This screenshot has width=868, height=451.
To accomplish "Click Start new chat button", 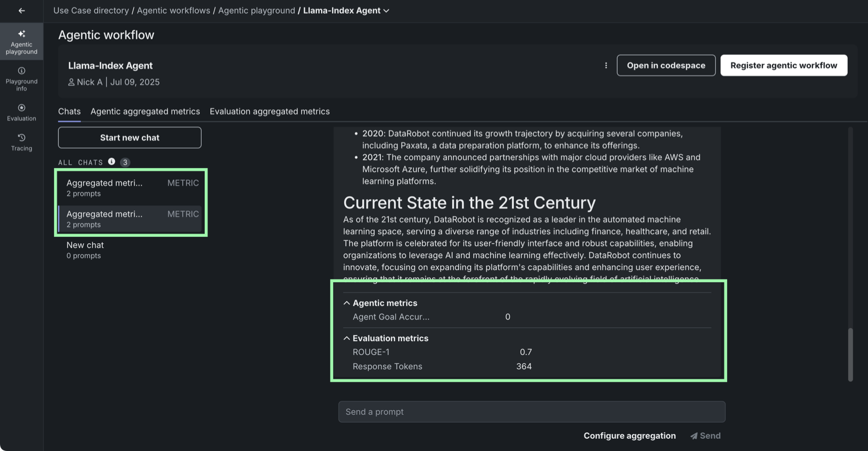I will (130, 138).
